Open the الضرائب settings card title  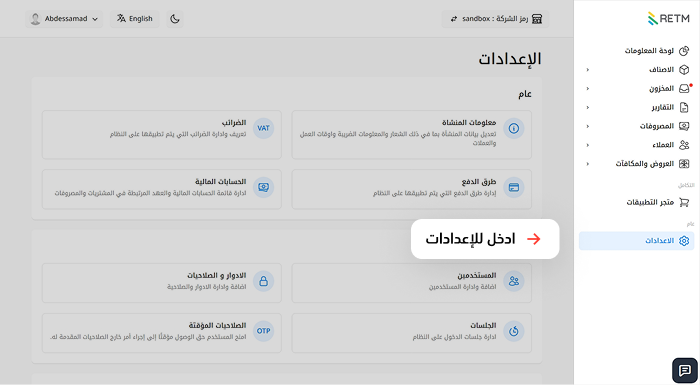(234, 122)
